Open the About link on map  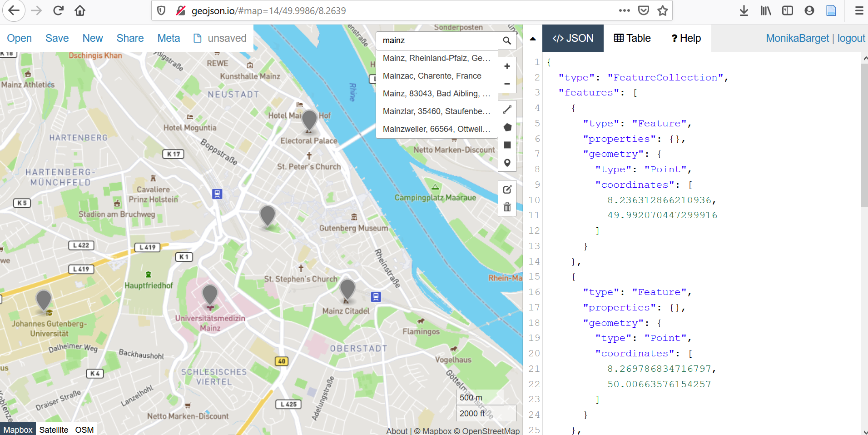click(x=397, y=431)
